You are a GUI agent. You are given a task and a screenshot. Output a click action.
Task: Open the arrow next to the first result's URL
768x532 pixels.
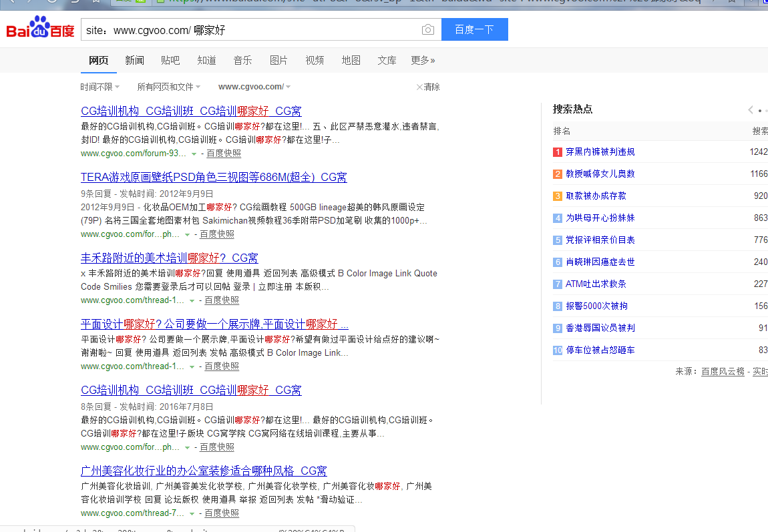coord(194,153)
